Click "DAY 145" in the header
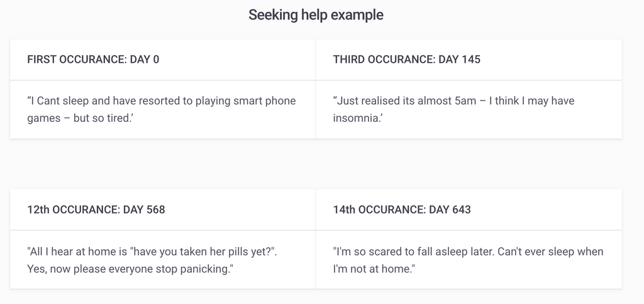 coord(459,60)
